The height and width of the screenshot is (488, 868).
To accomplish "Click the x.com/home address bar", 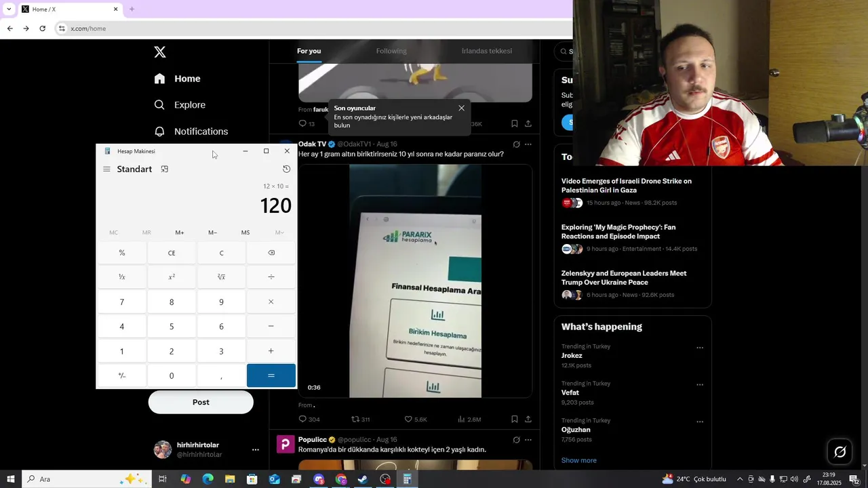I will pyautogui.click(x=88, y=28).
